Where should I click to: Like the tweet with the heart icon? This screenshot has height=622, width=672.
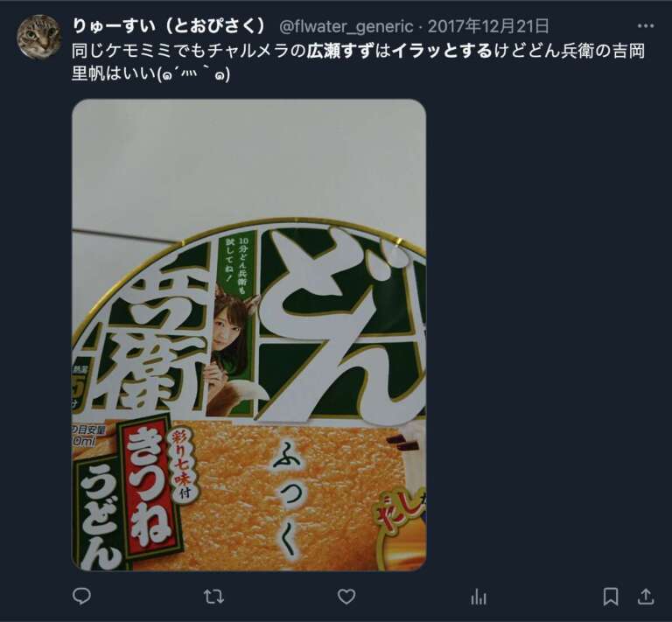346,597
